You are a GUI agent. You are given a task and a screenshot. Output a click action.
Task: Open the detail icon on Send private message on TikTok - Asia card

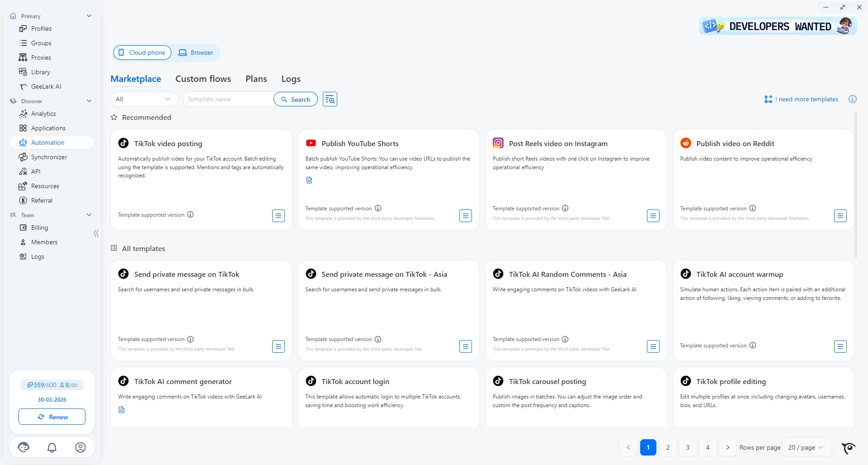point(466,346)
